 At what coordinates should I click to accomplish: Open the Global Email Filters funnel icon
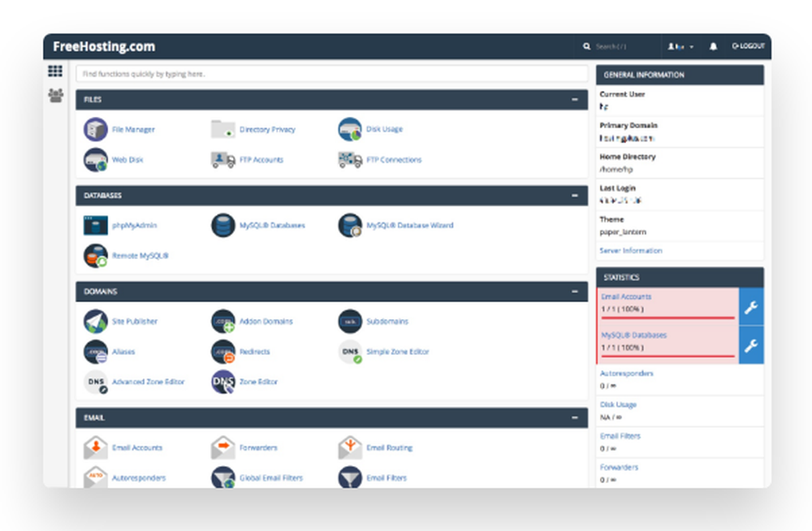(222, 477)
